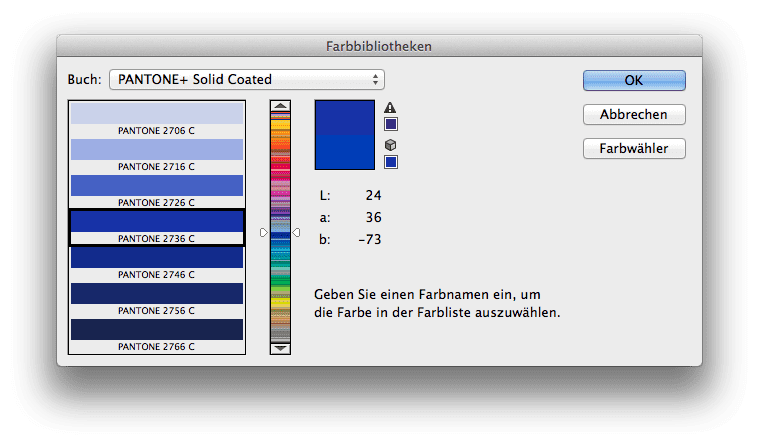Click the new color preview upper half

point(345,118)
